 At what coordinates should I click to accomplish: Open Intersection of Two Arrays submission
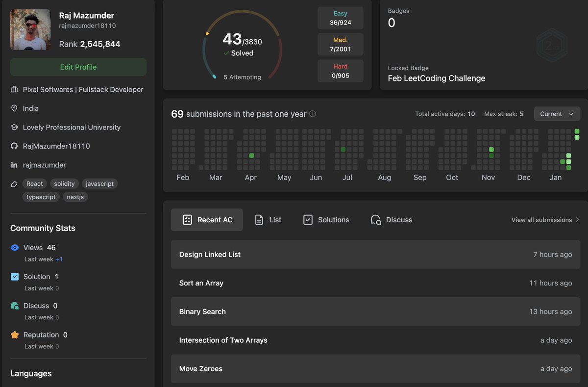(x=375, y=340)
